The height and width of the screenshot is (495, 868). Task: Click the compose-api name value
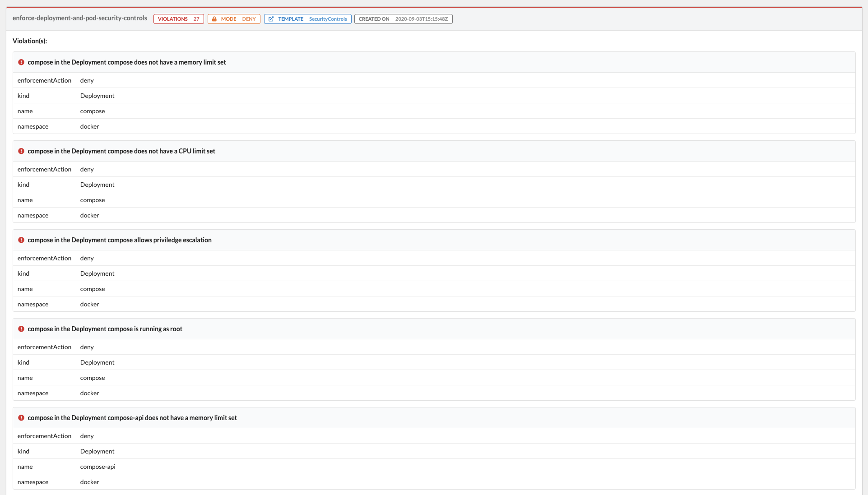pos(98,467)
